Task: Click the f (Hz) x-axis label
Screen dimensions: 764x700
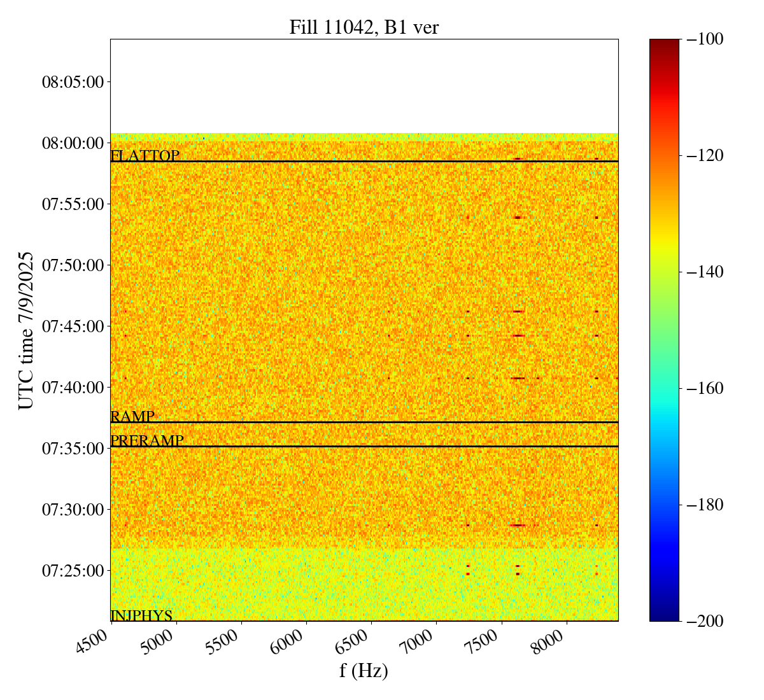Action: coord(364,670)
